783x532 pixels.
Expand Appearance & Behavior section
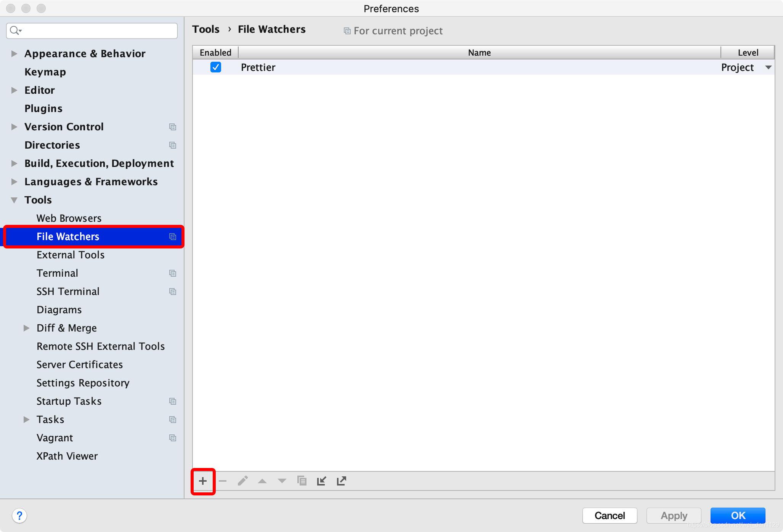(x=14, y=54)
